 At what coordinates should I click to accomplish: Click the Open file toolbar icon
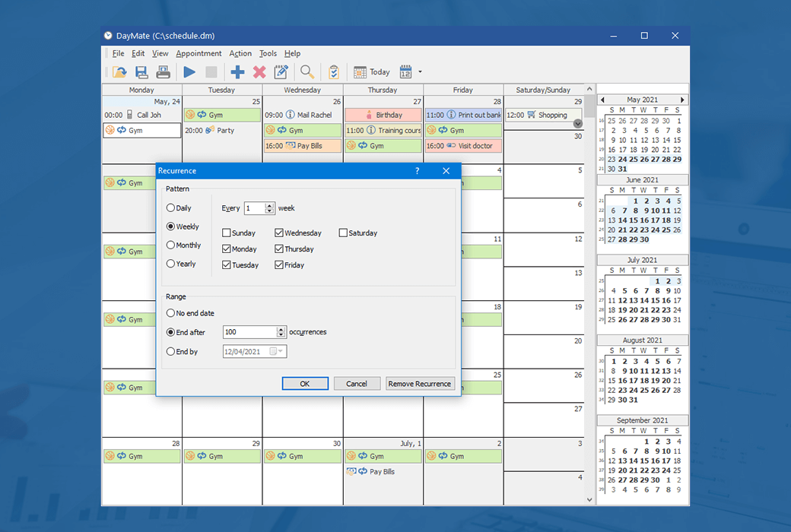click(x=119, y=72)
